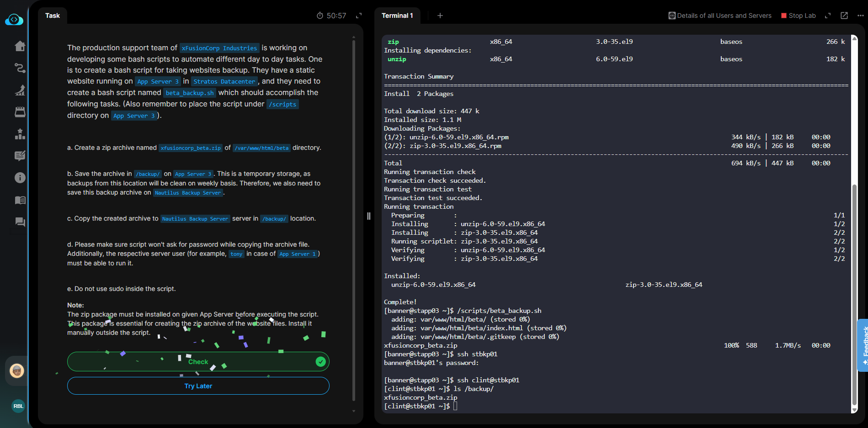Expand the terminal panel to fullscreen
The height and width of the screenshot is (428, 868).
click(828, 16)
